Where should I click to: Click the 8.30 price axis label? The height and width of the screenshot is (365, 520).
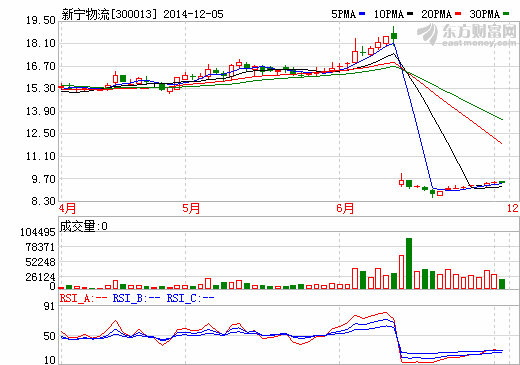(x=43, y=201)
